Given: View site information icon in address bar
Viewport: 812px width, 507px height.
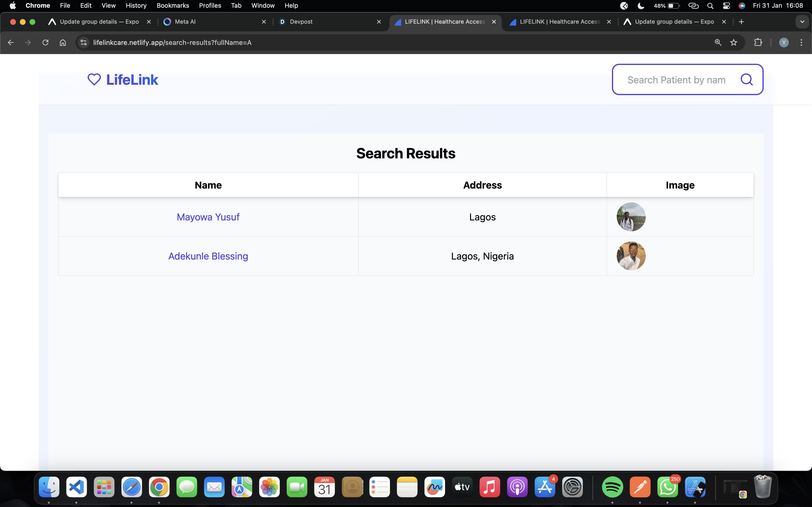Looking at the screenshot, I should [84, 42].
